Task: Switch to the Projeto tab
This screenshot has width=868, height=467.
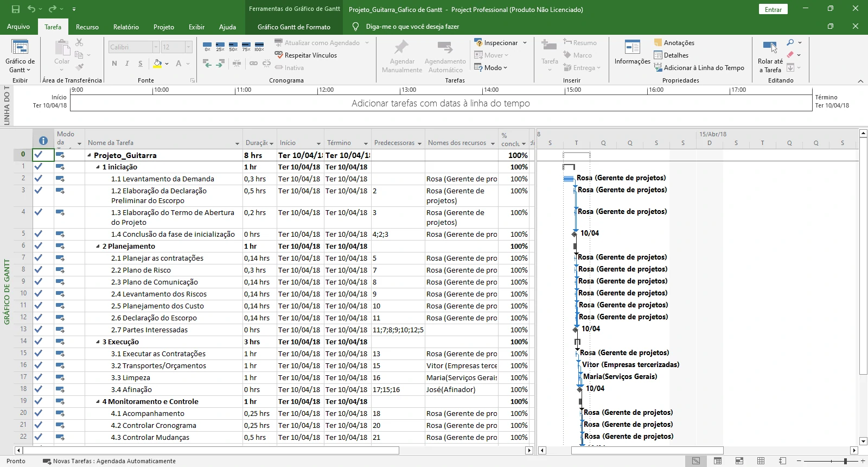Action: coord(164,27)
